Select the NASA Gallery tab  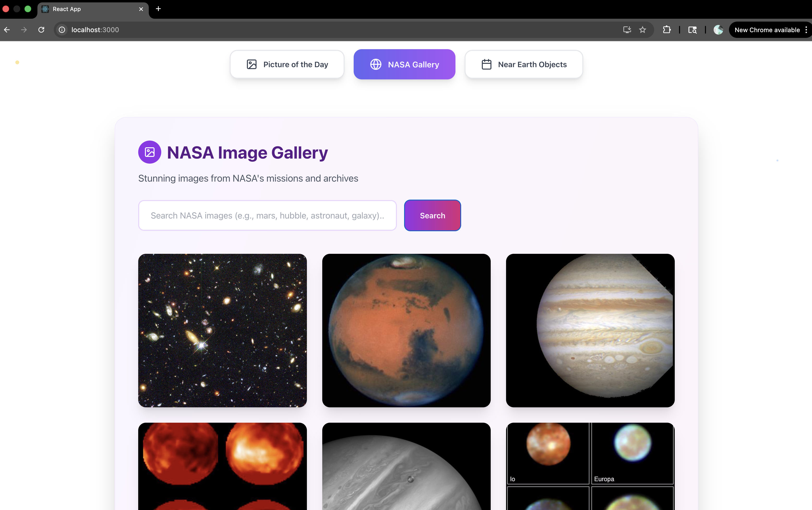point(404,64)
